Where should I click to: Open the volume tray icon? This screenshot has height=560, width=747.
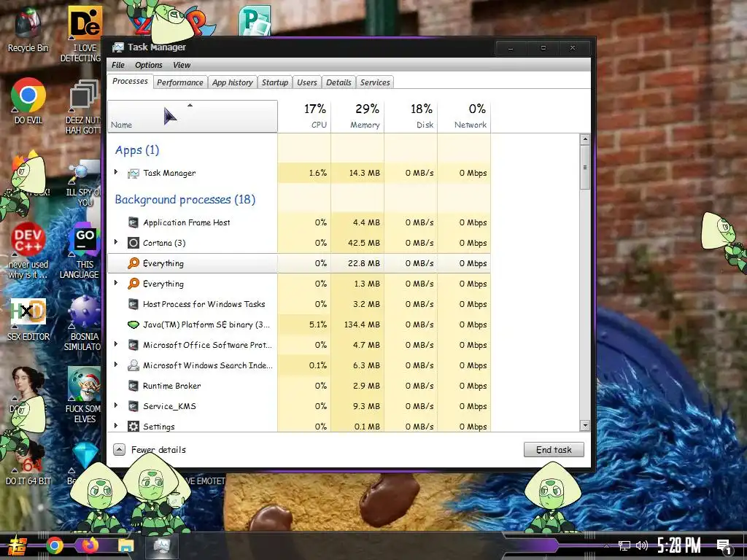[642, 545]
